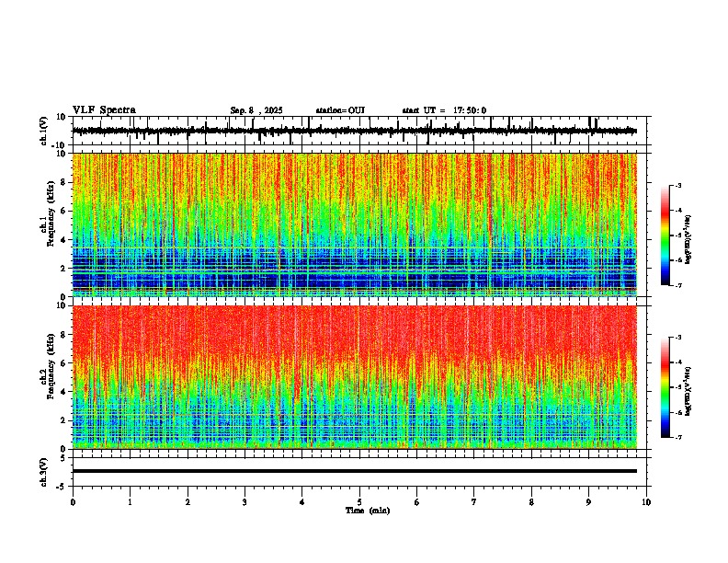The width and height of the screenshot is (728, 563).
Task: Click the "-3" label on ch.1 color scale
Action: tap(677, 186)
